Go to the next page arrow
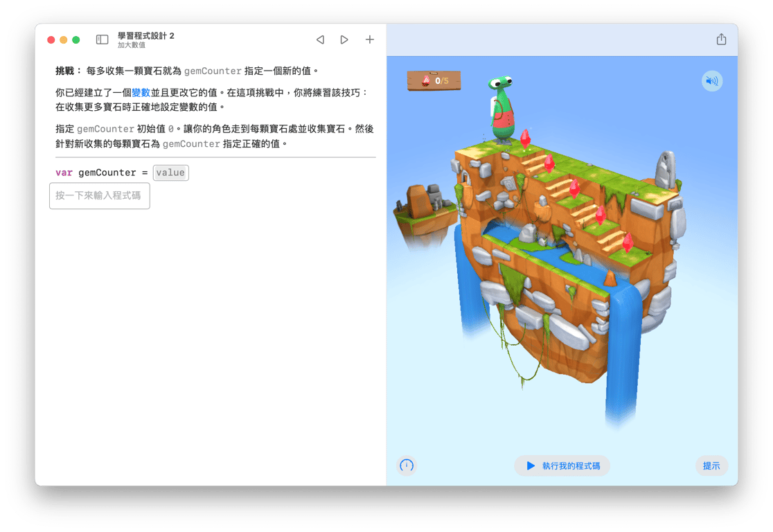773x532 pixels. pyautogui.click(x=344, y=39)
